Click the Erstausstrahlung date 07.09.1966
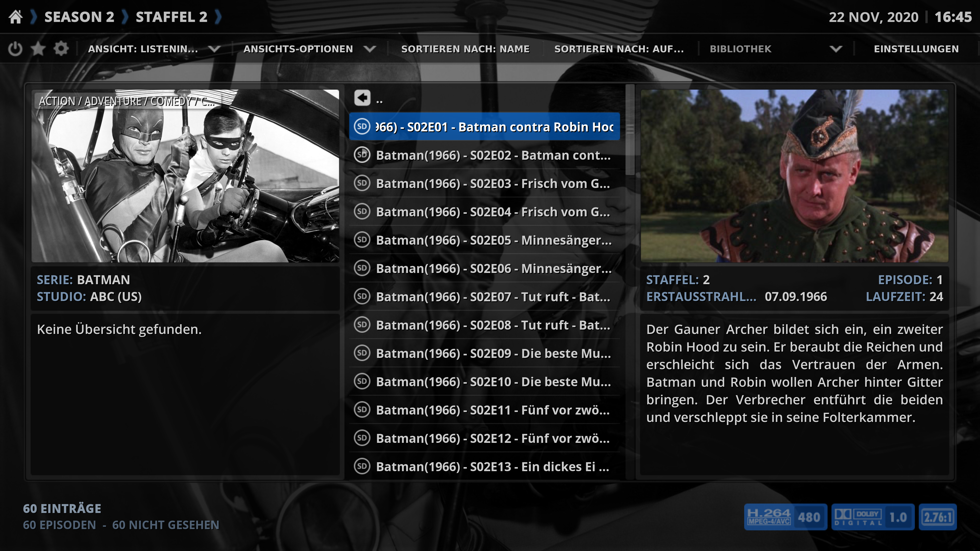The width and height of the screenshot is (980, 551). [x=796, y=297]
